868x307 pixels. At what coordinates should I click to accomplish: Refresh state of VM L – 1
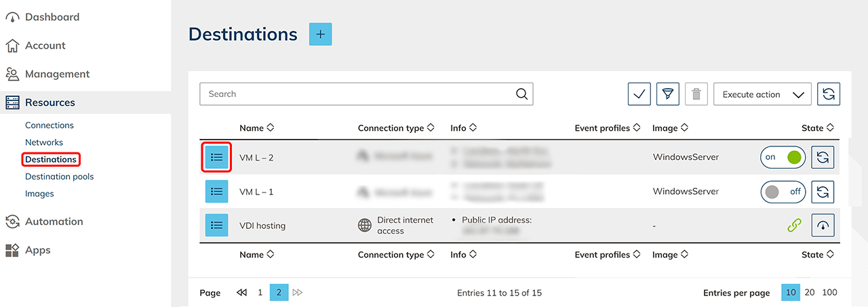click(x=823, y=192)
